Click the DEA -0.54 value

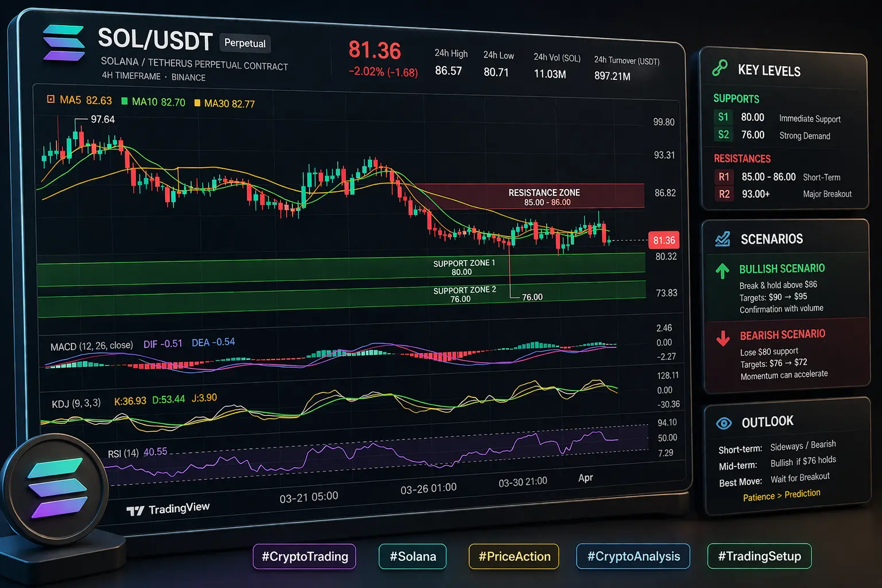click(213, 342)
